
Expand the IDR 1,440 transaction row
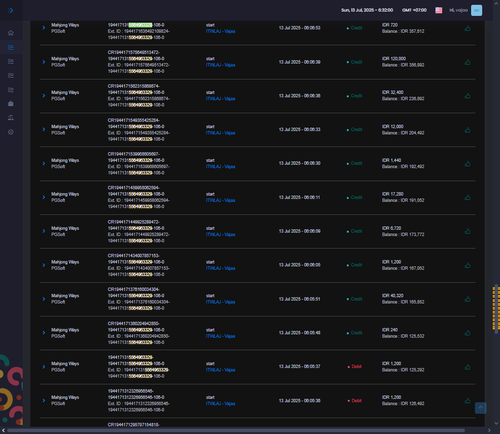[x=44, y=163]
